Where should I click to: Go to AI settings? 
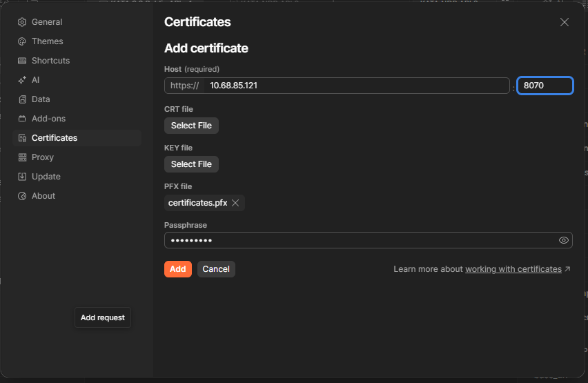point(36,80)
